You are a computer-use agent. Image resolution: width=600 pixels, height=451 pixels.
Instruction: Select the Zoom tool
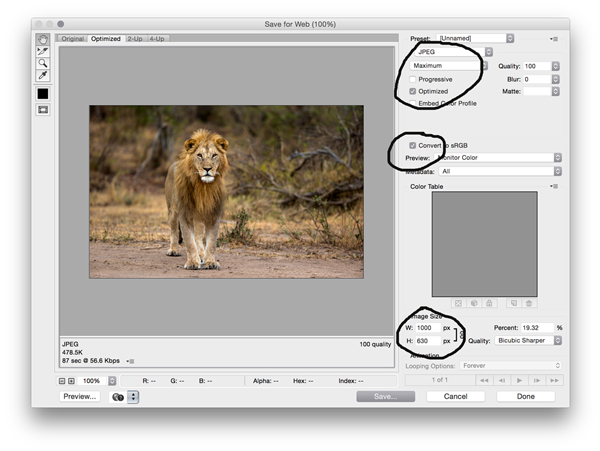tap(43, 63)
